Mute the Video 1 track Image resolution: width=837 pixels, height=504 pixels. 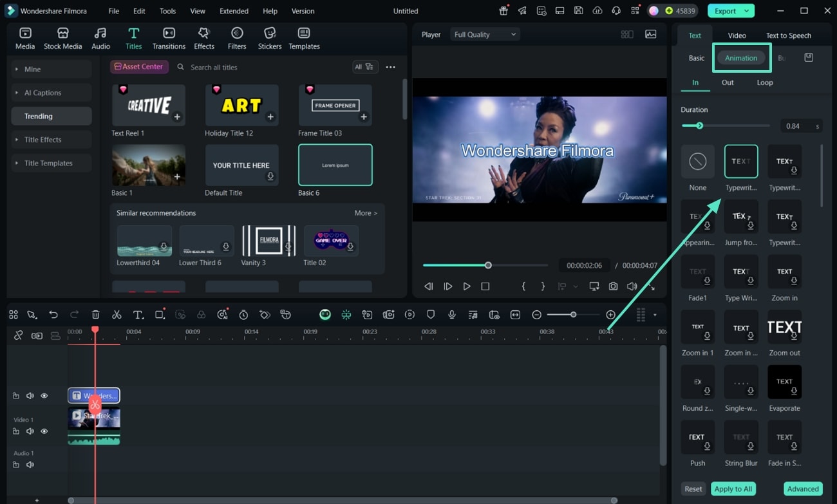[30, 431]
